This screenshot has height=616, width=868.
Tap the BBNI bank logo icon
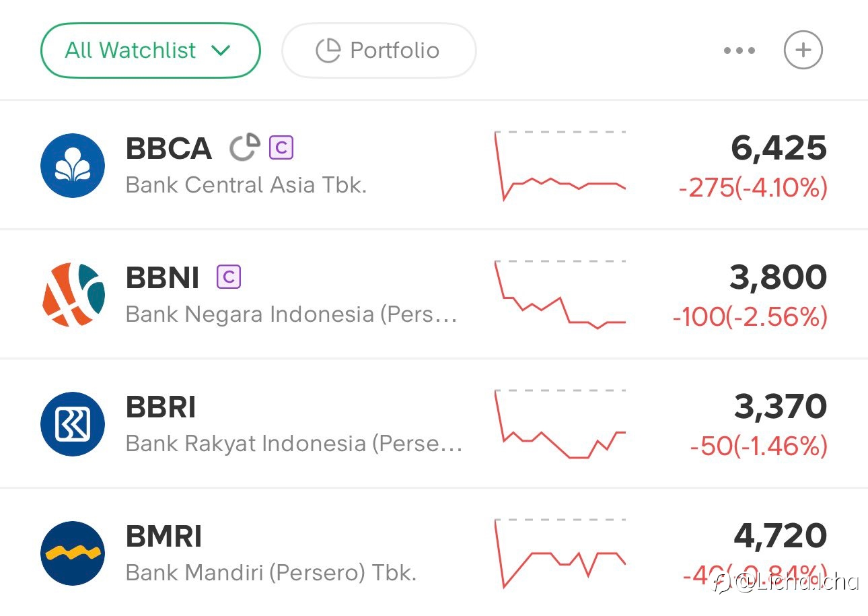click(73, 295)
